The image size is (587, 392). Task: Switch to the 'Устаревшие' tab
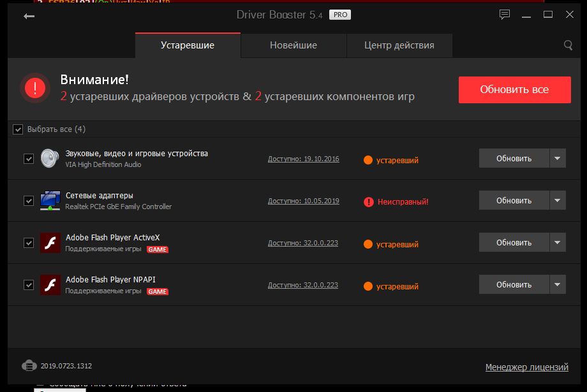(188, 45)
